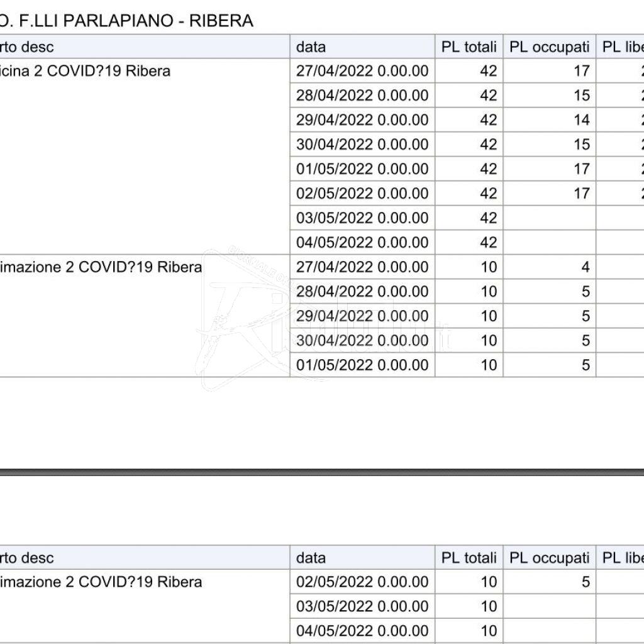The width and height of the screenshot is (644, 644).
Task: Click "PL occupati" header in top table
Action: point(549,47)
